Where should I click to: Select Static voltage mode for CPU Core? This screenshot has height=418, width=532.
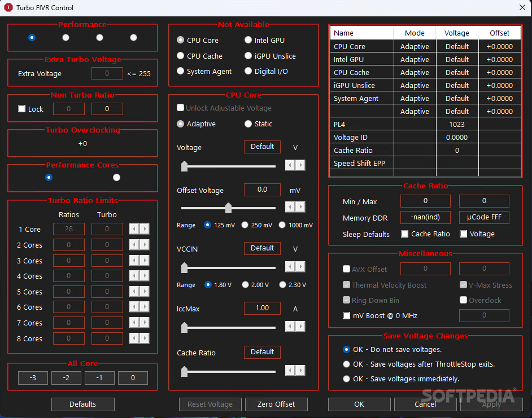click(x=248, y=124)
